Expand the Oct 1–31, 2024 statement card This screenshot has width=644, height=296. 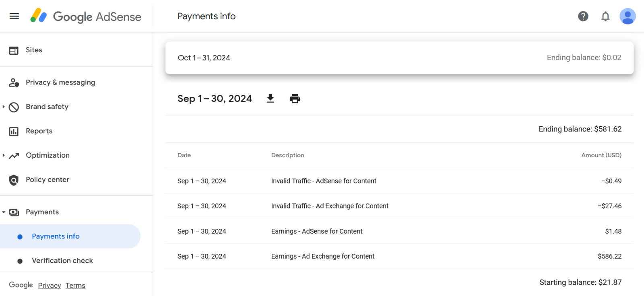click(x=399, y=58)
